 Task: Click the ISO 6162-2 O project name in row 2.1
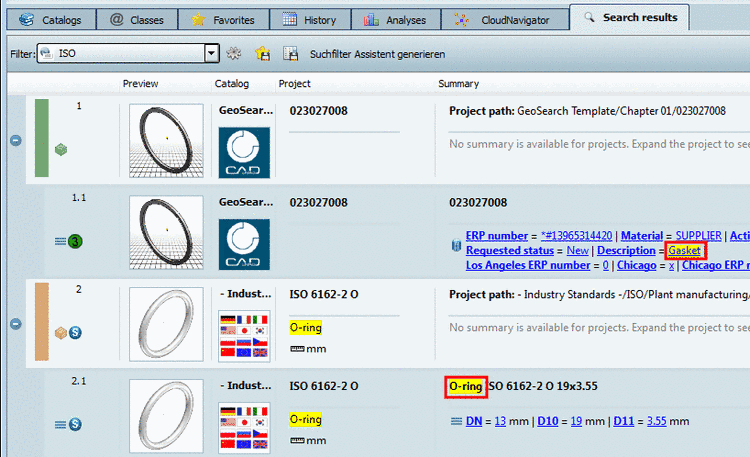324,386
